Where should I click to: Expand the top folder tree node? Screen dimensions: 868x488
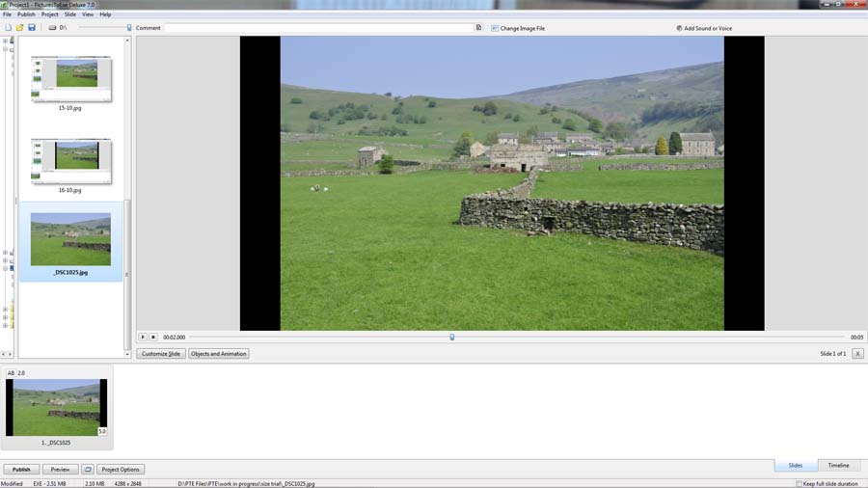(5, 41)
